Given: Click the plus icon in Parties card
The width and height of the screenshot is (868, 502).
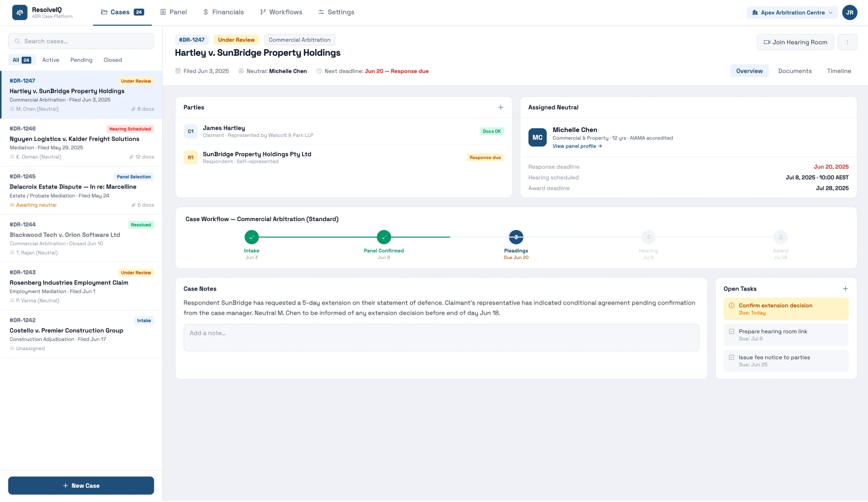Looking at the screenshot, I should [x=500, y=108].
